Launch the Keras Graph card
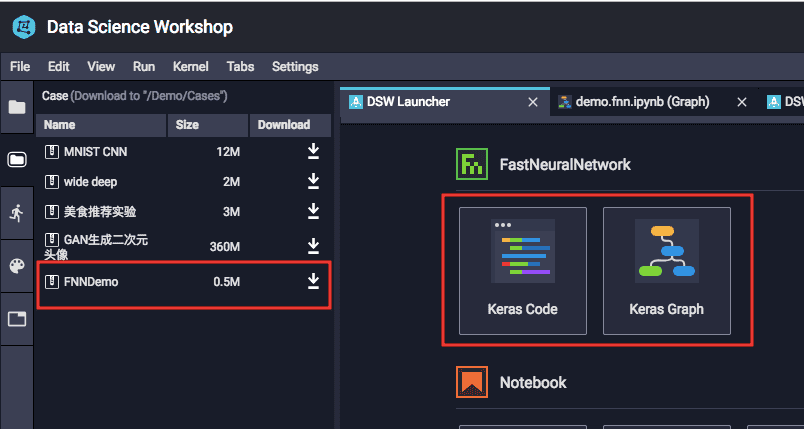804x429 pixels. pos(667,271)
